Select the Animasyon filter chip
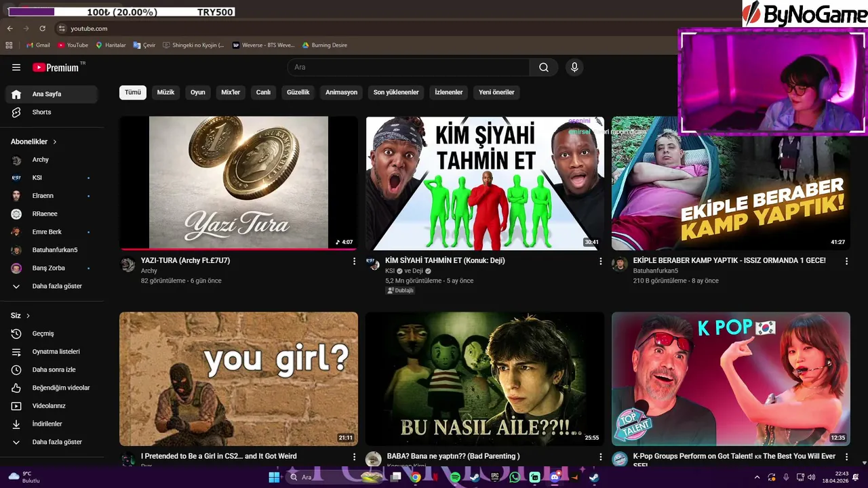 coord(341,92)
